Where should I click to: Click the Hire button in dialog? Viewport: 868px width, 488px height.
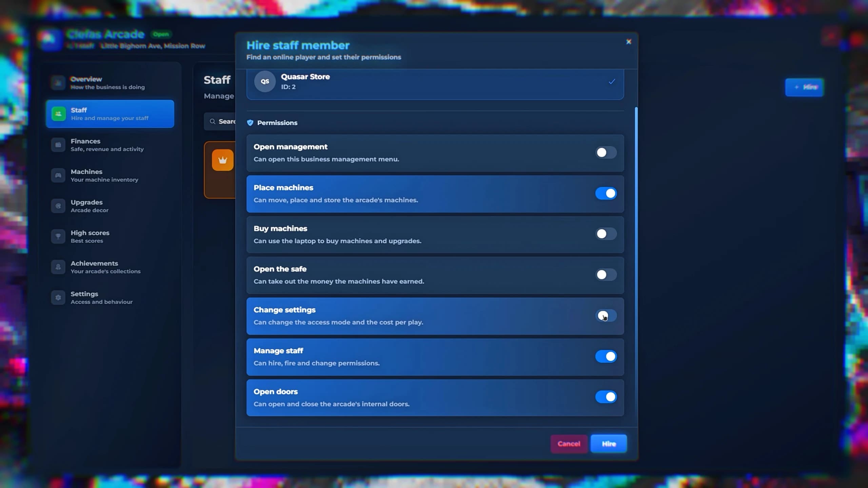click(x=609, y=444)
